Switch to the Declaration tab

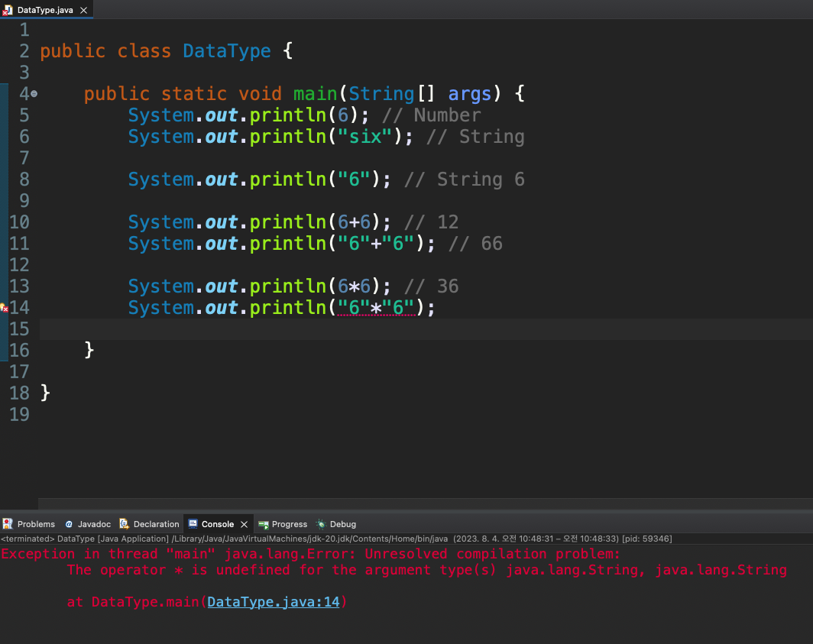pyautogui.click(x=149, y=524)
